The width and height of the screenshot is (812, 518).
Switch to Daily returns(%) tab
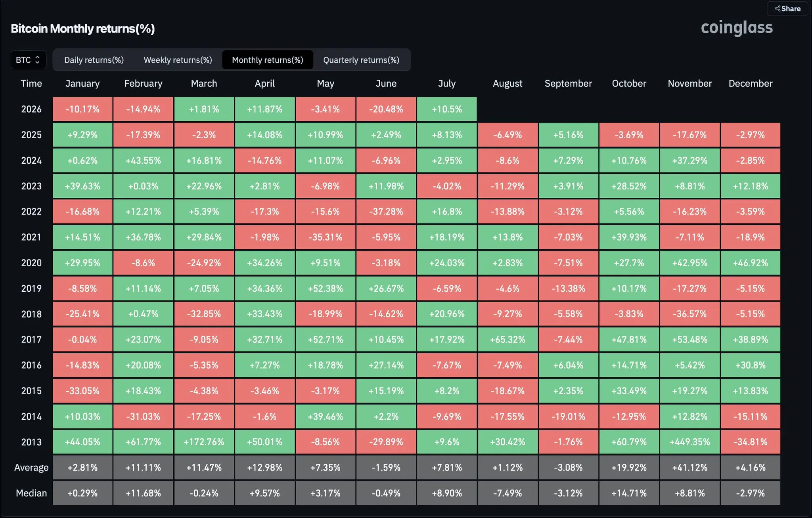pyautogui.click(x=94, y=60)
